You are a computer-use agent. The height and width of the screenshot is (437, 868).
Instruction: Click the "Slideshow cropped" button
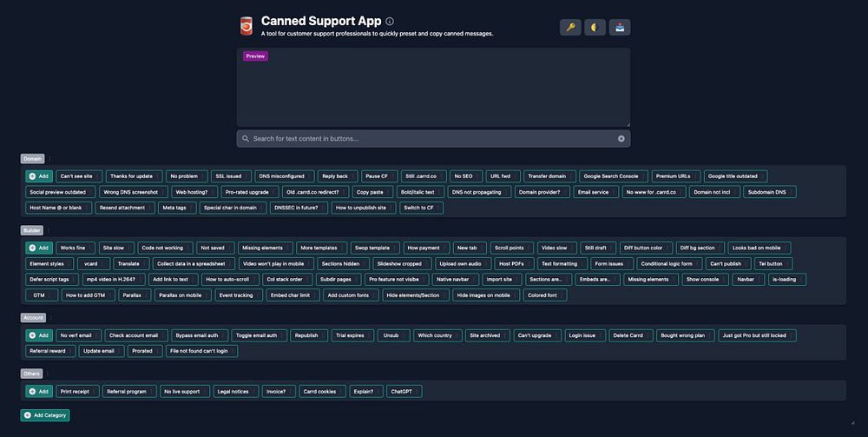[x=402, y=263]
